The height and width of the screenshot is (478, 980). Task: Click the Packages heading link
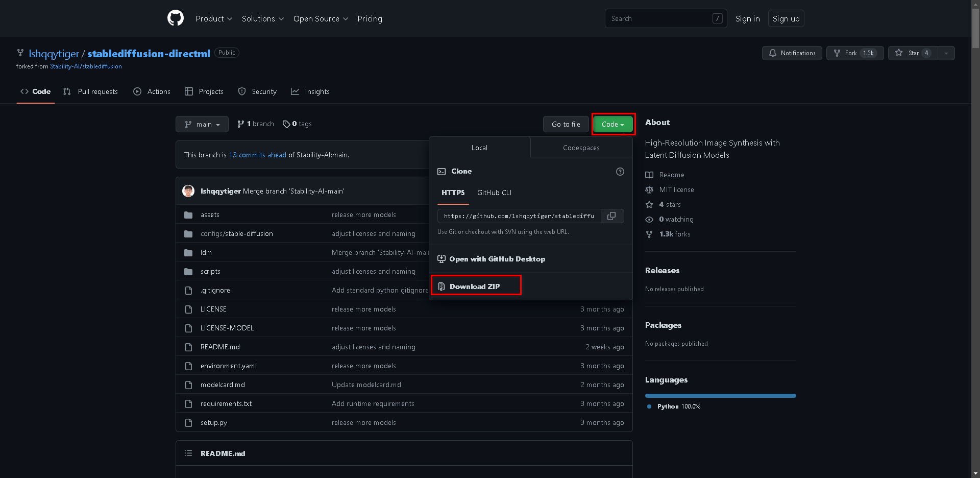coord(663,325)
